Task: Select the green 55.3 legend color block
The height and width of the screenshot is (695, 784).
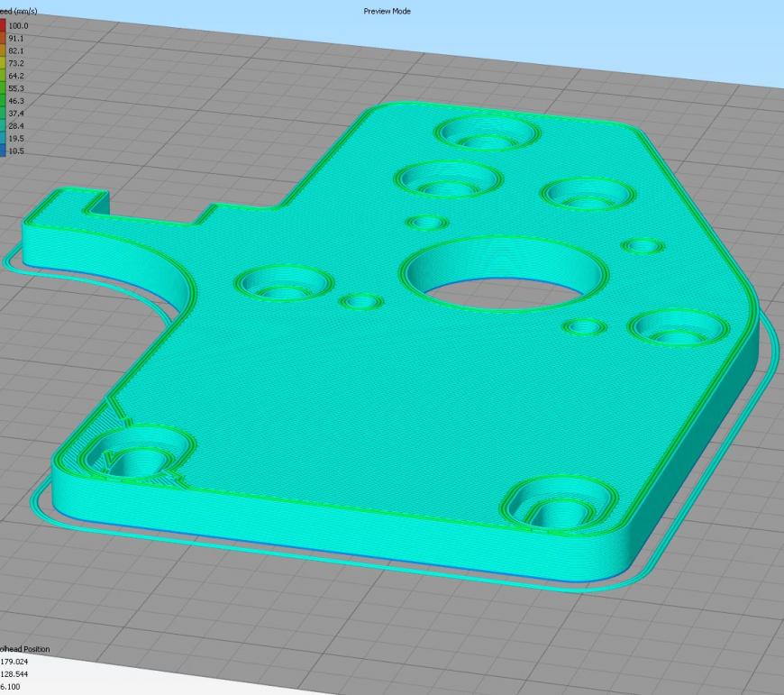Action: 5,89
